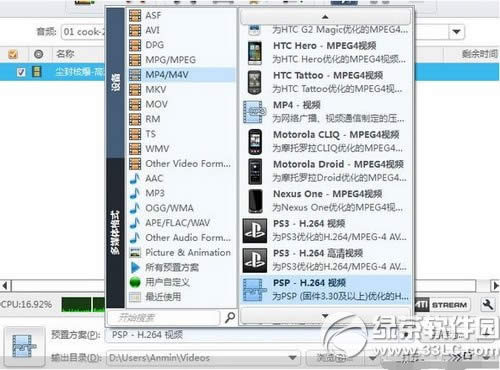Click the RM film icon
Image resolution: width=500 pixels, height=370 pixels.
tap(135, 119)
